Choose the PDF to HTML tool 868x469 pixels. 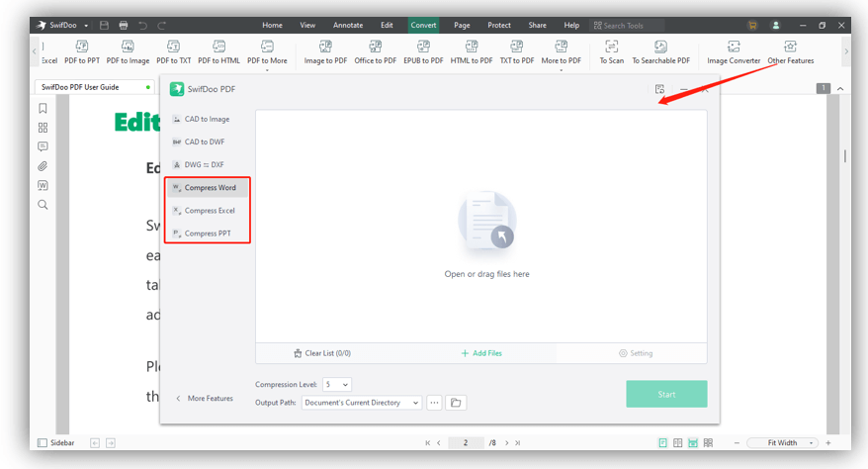coord(218,52)
